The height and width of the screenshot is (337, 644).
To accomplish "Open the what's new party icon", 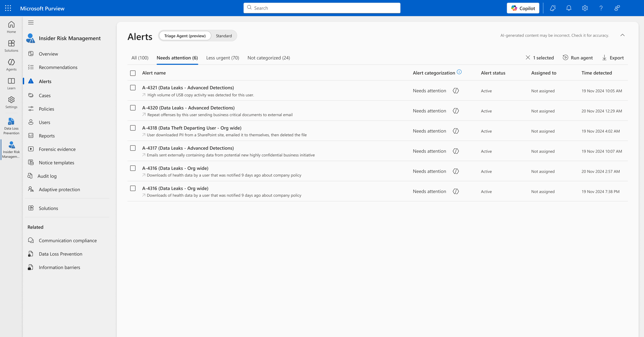I will coord(553,8).
